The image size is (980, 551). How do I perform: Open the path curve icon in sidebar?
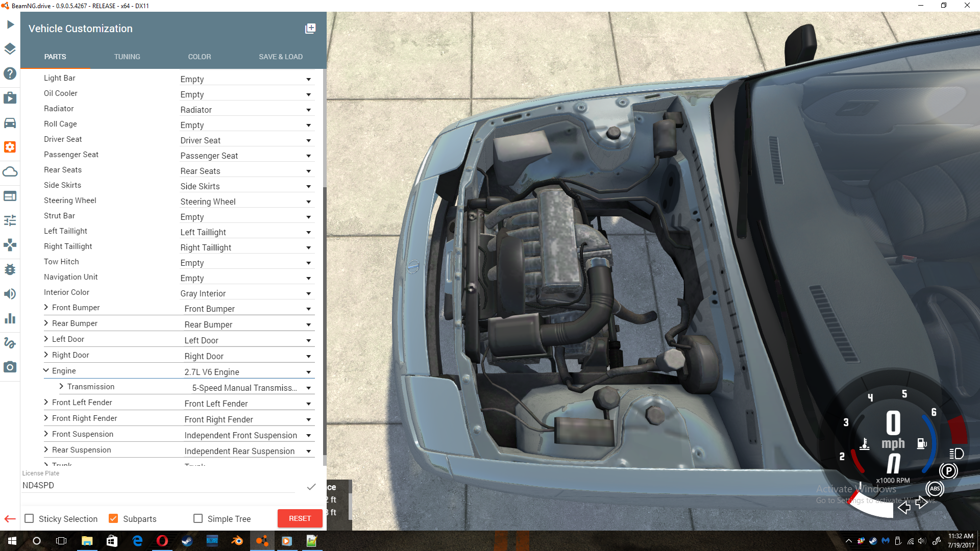tap(10, 343)
